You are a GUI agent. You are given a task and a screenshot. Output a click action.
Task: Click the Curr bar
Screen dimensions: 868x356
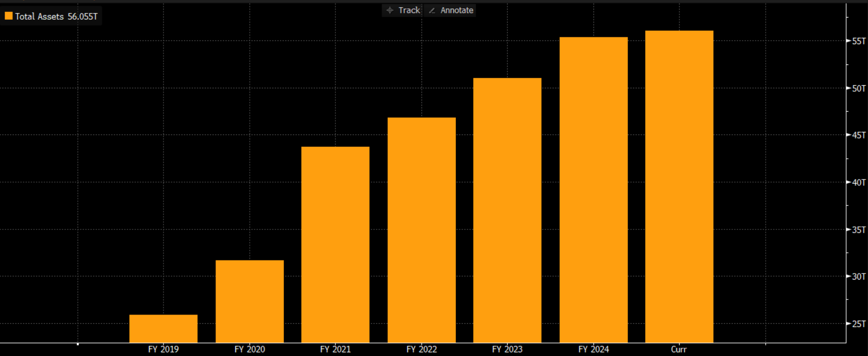click(x=679, y=187)
